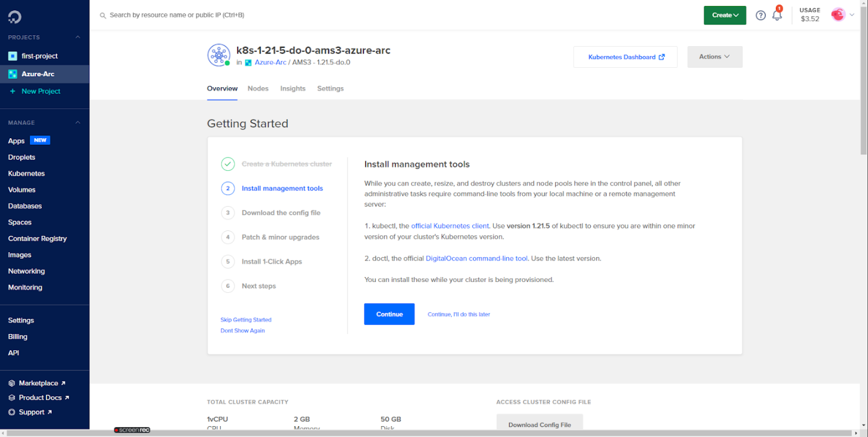Switch to the Nodes tab
Image resolution: width=868 pixels, height=437 pixels.
point(258,88)
